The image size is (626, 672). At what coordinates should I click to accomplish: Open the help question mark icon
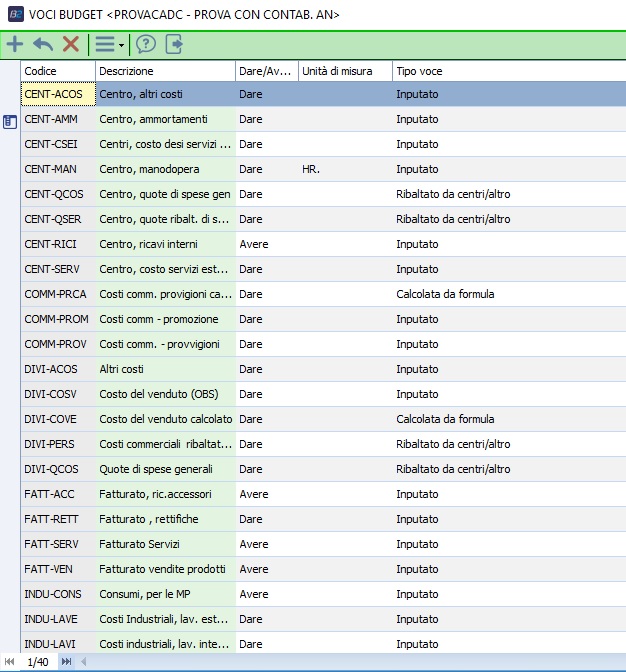coord(146,44)
